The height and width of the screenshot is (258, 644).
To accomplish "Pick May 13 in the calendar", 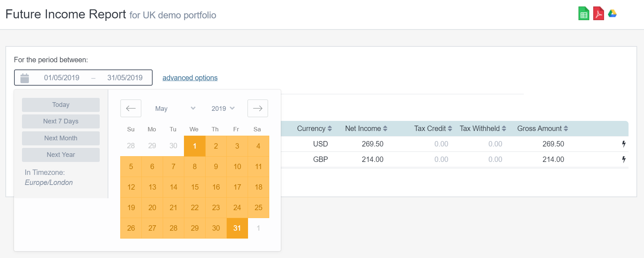I will click(152, 187).
